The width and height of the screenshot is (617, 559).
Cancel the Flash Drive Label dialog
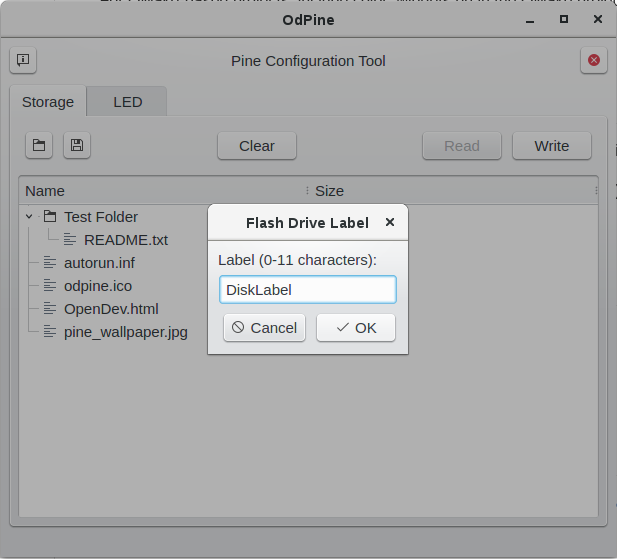point(264,328)
